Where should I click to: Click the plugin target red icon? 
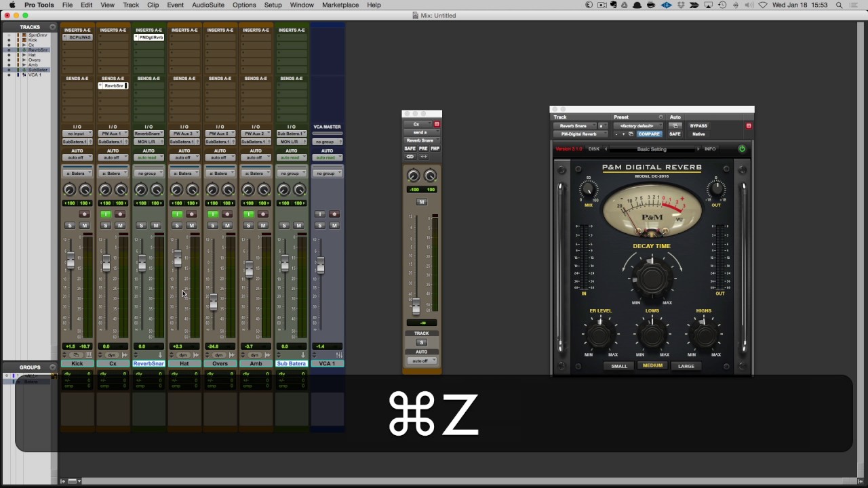click(749, 126)
